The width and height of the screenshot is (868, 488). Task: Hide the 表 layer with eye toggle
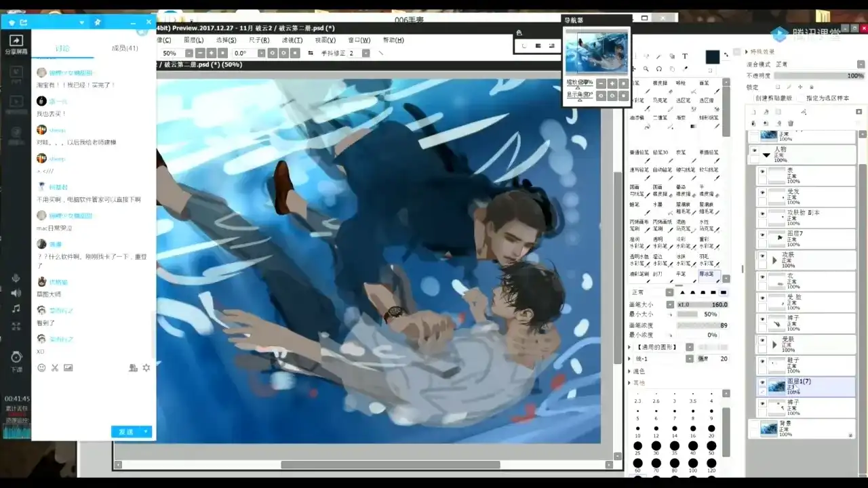click(x=762, y=172)
